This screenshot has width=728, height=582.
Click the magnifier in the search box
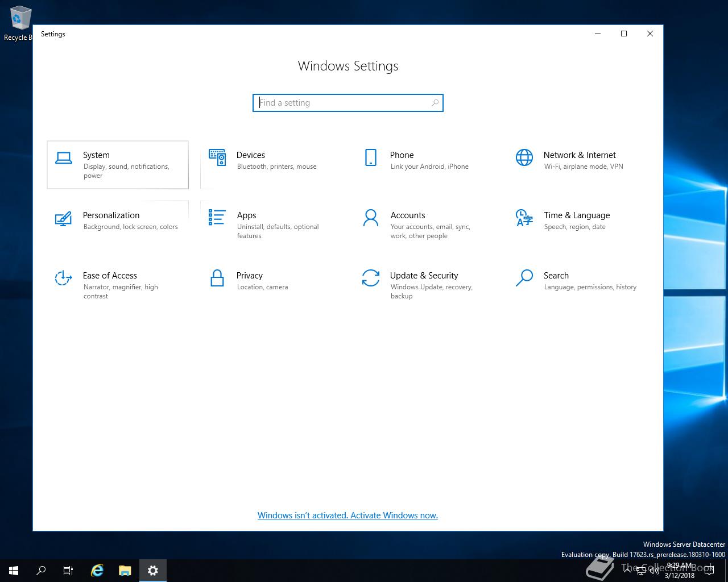coord(435,103)
